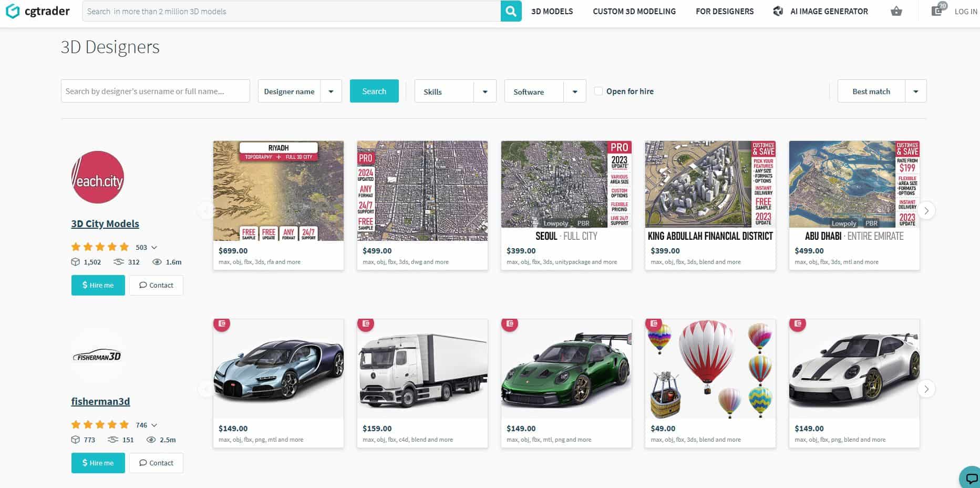Click the magnifying glass search icon
980x488 pixels.
point(510,11)
